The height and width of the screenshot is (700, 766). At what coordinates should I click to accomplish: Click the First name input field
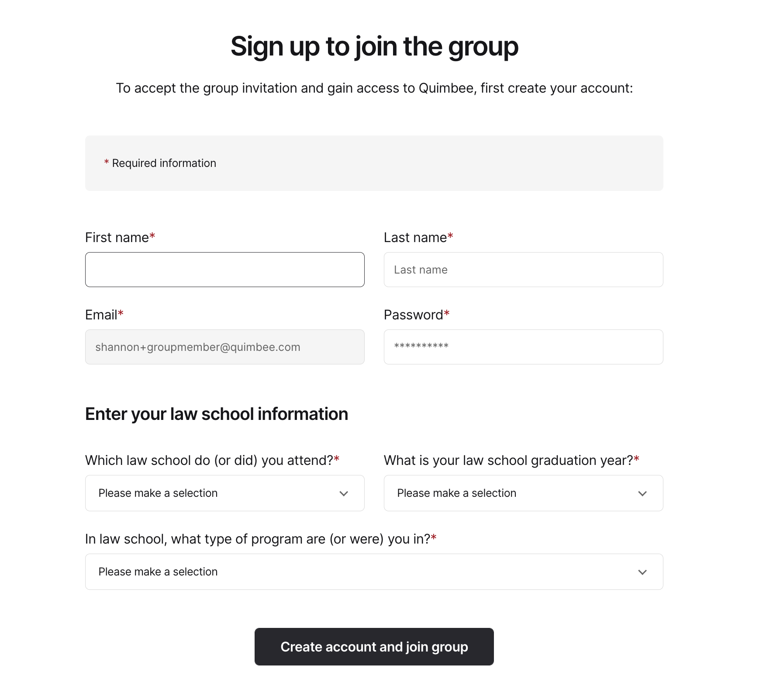(224, 269)
